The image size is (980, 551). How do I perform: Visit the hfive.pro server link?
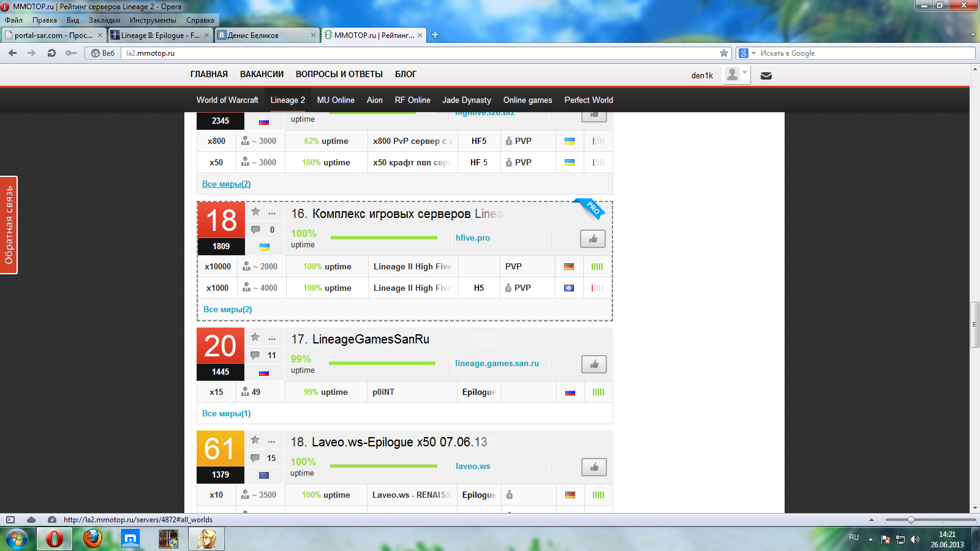click(x=473, y=238)
